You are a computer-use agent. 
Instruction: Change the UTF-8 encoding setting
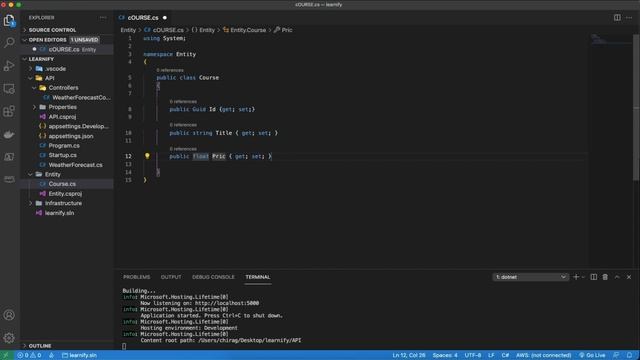pos(473,355)
